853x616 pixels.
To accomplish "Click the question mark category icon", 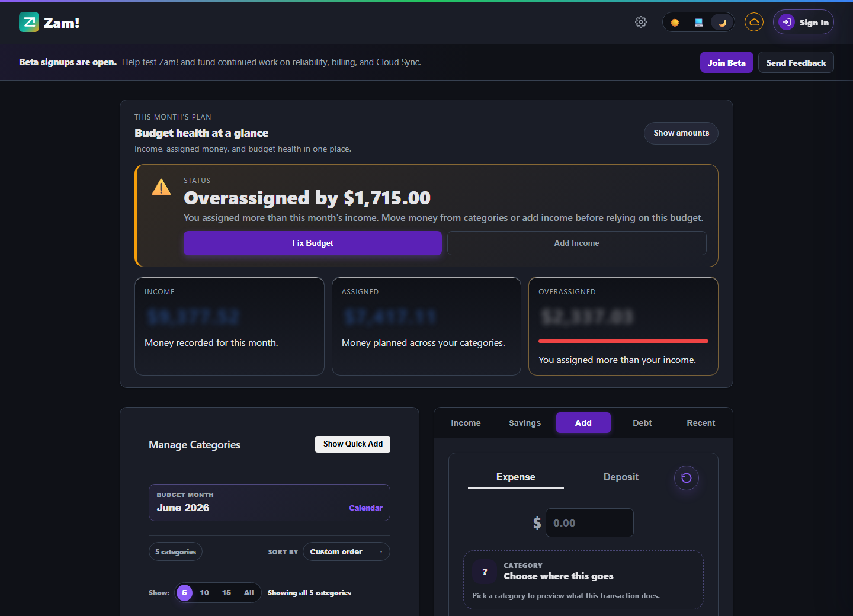I will (x=485, y=572).
